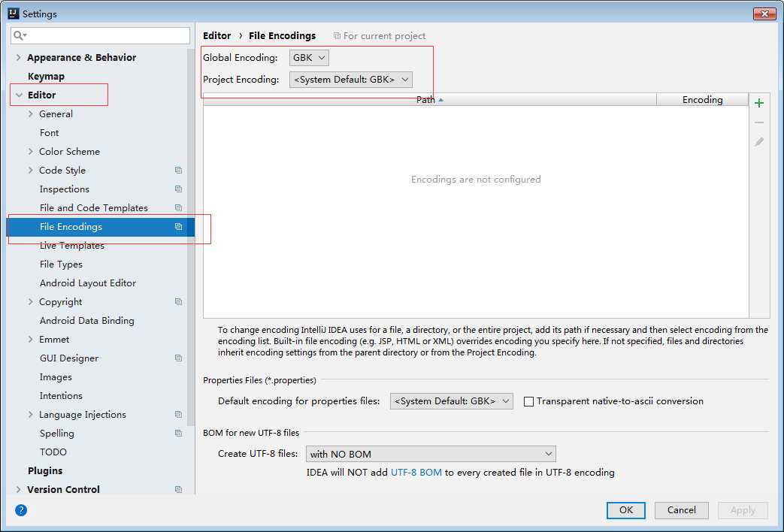The height and width of the screenshot is (532, 784).
Task: Collapse the Editor section
Action: pyautogui.click(x=19, y=95)
